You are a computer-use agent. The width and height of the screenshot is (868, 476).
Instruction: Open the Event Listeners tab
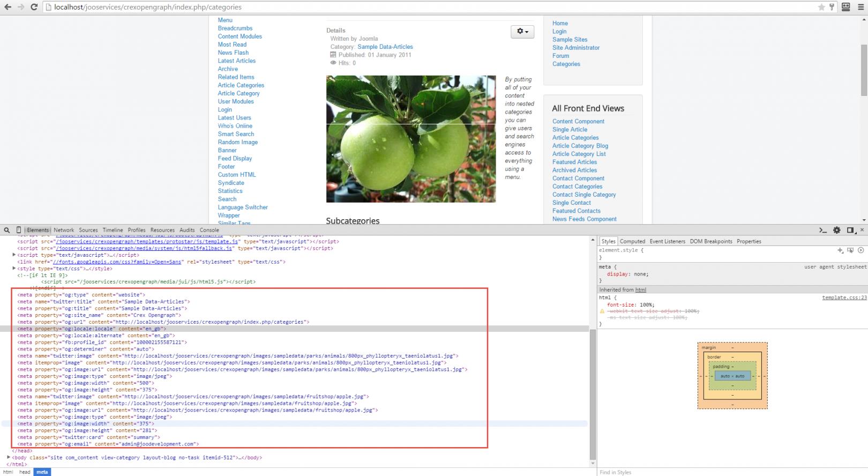click(x=668, y=241)
